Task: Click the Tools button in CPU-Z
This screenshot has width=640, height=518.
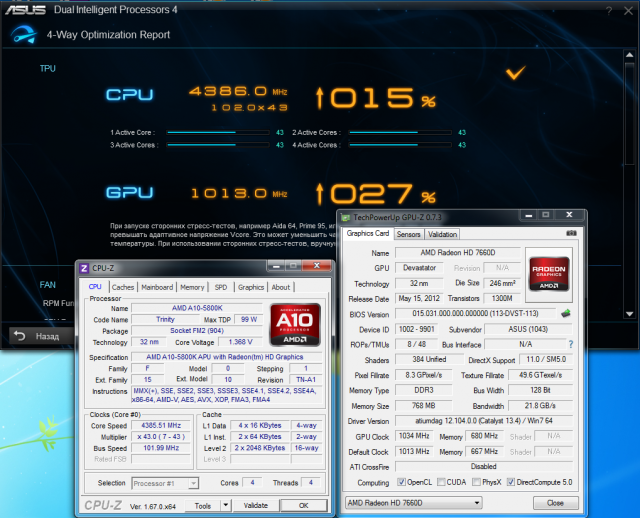Action: [x=203, y=505]
